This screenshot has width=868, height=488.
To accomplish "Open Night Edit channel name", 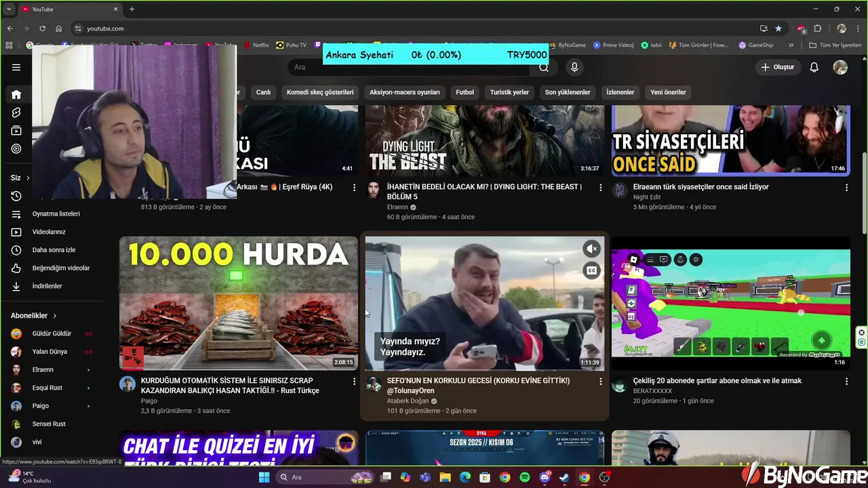I will click(646, 197).
